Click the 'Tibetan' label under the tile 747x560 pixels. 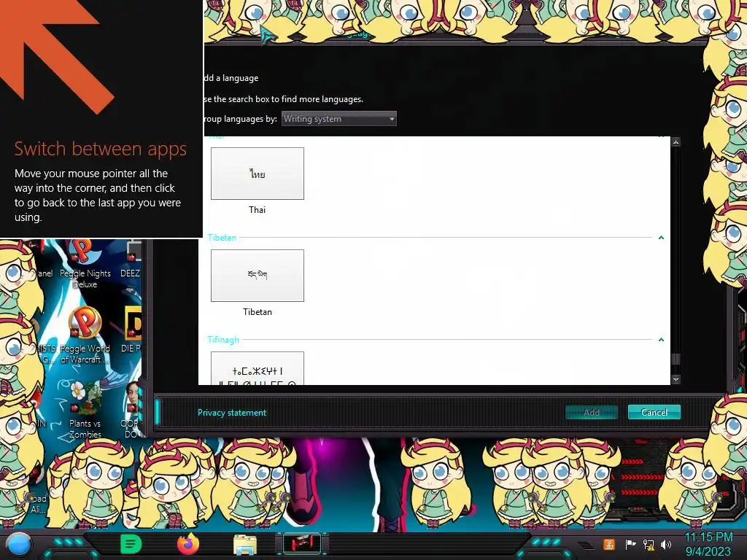pos(258,312)
